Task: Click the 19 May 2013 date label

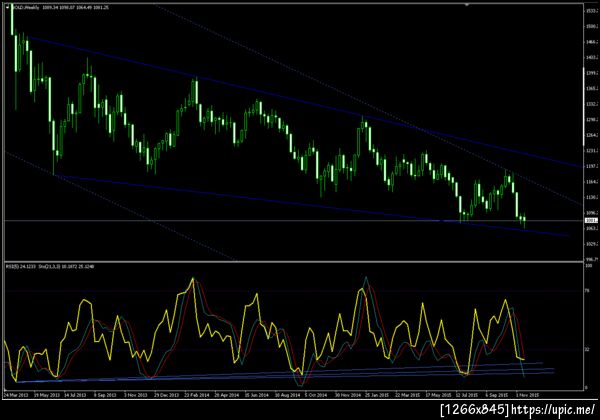Action: point(47,395)
